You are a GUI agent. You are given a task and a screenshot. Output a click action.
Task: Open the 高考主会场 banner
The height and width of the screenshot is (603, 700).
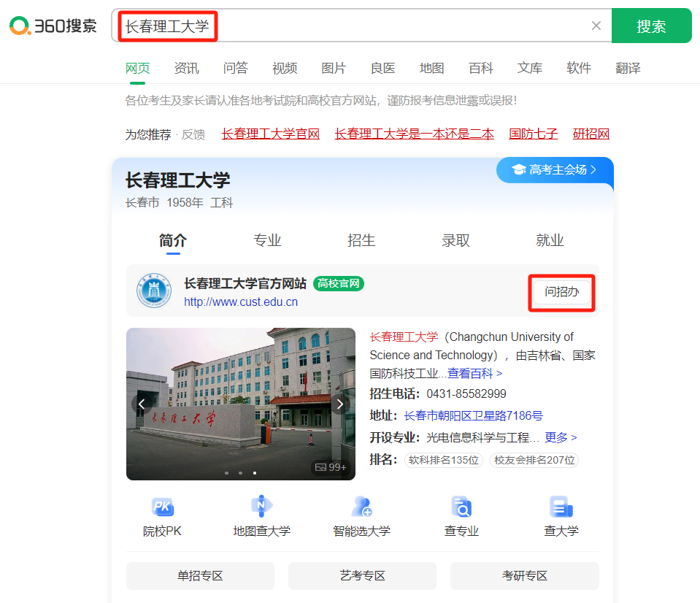555,170
